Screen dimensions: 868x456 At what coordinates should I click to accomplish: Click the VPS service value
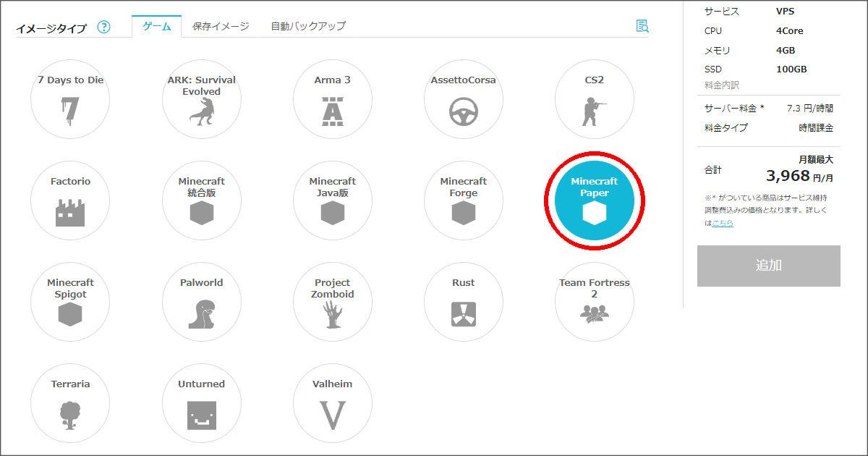click(786, 12)
